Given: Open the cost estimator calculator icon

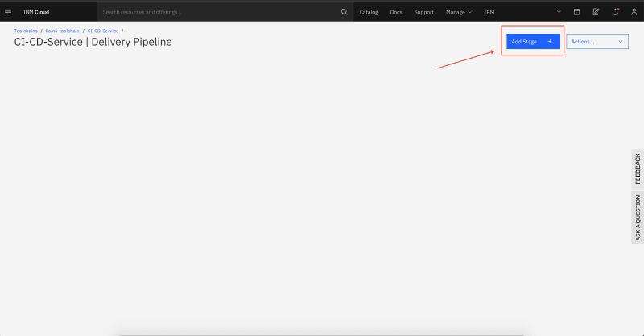Looking at the screenshot, I should (x=576, y=12).
